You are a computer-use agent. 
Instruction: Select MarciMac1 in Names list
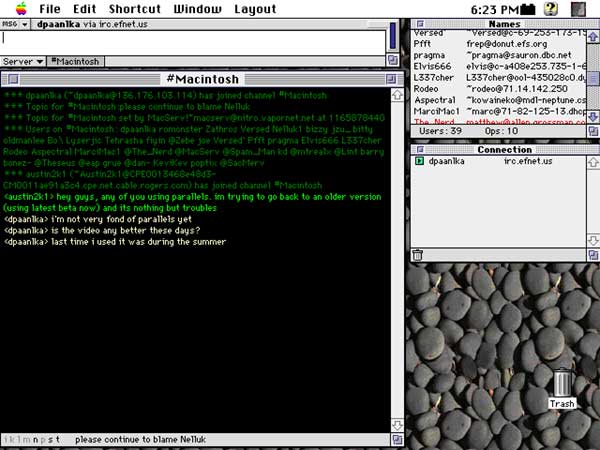[x=437, y=111]
